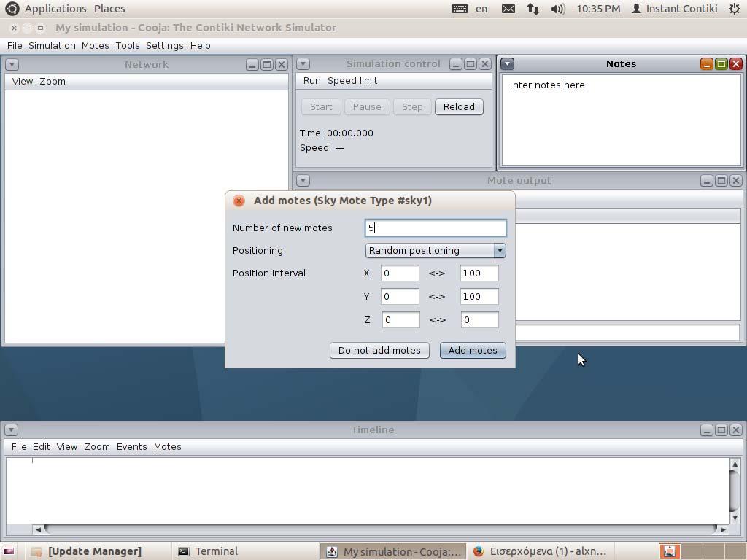The image size is (747, 560).
Task: Click the X maximum position field
Action: point(479,273)
